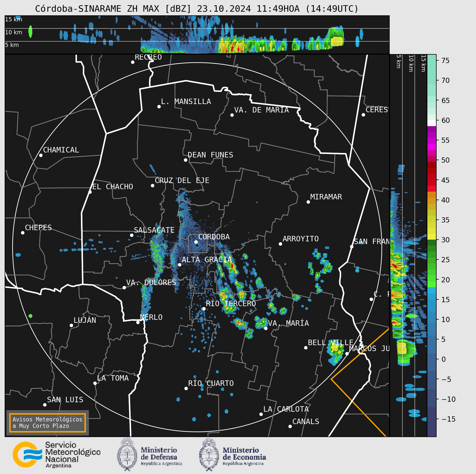Viewport: 476px width, 474px height.
Task: Click the red 45 dBZ color band
Action: coord(432,183)
